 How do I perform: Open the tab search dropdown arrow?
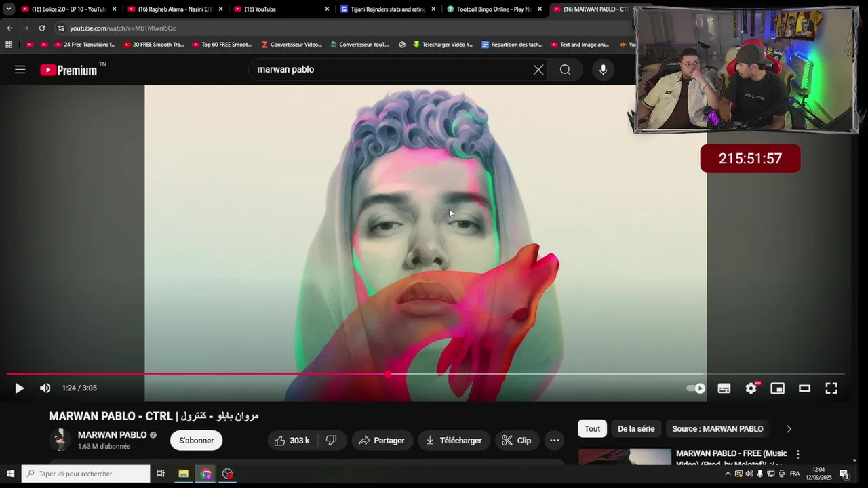click(x=8, y=9)
